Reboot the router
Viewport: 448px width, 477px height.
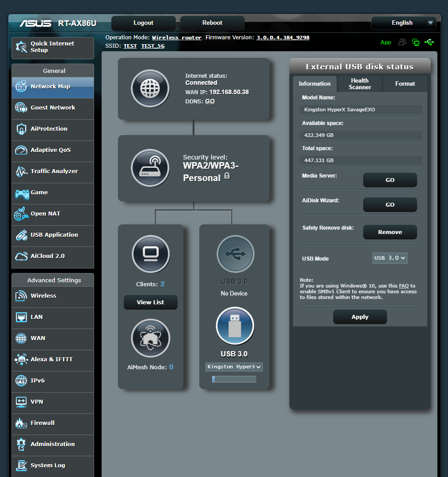pyautogui.click(x=212, y=23)
